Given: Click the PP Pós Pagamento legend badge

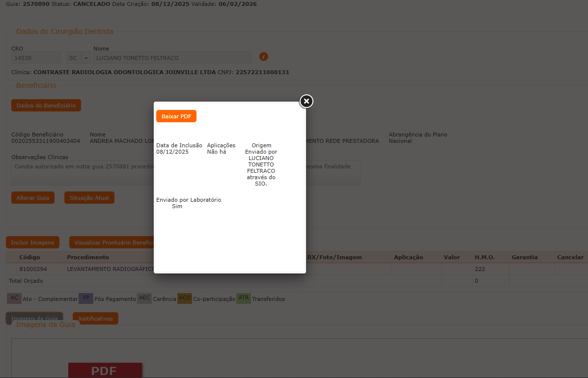Looking at the screenshot, I should (x=86, y=298).
